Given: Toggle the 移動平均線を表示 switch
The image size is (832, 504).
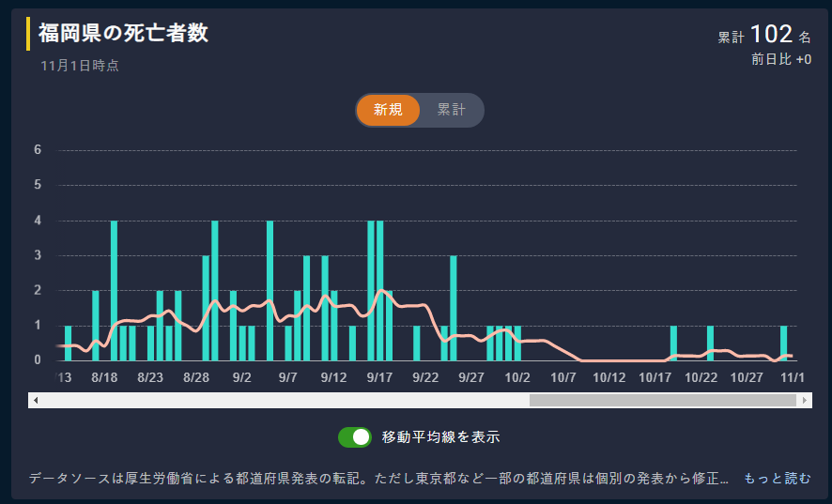Looking at the screenshot, I should (x=355, y=437).
